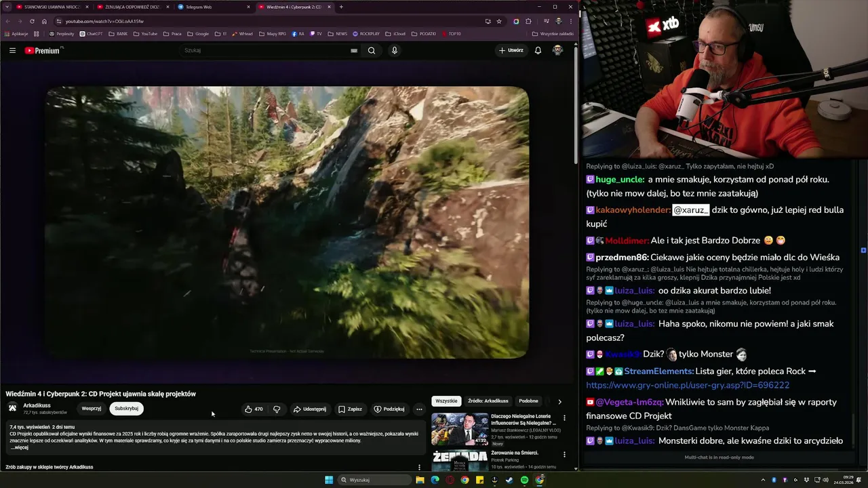Open a new browser tab with plus
The height and width of the screenshot is (488, 868).
[x=341, y=7]
